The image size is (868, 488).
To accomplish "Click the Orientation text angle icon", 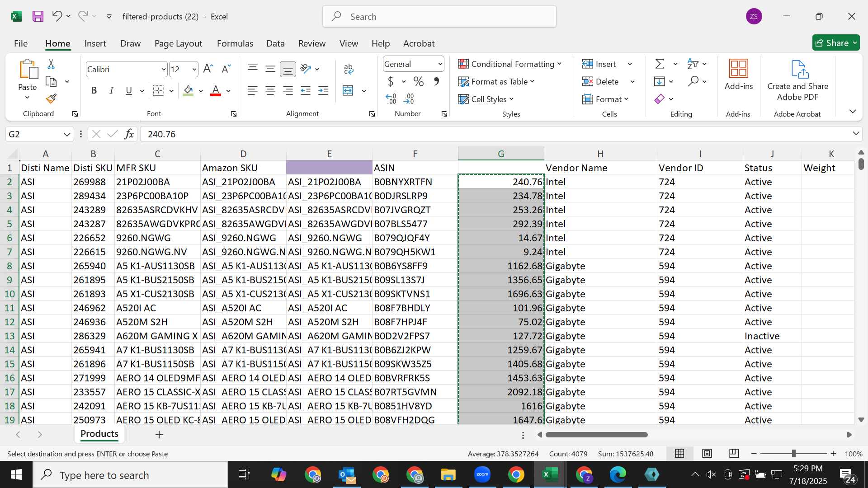I will click(x=306, y=69).
